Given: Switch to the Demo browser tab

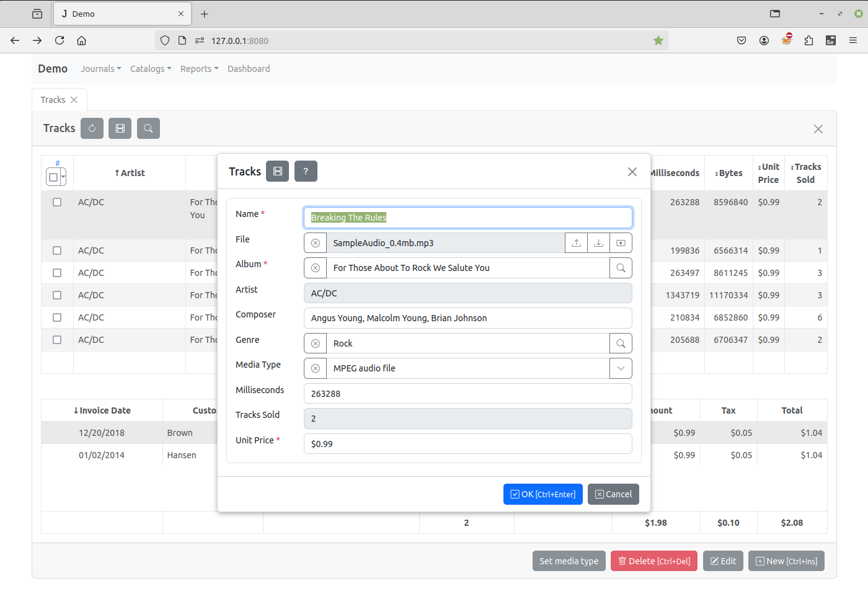Looking at the screenshot, I should pyautogui.click(x=122, y=14).
